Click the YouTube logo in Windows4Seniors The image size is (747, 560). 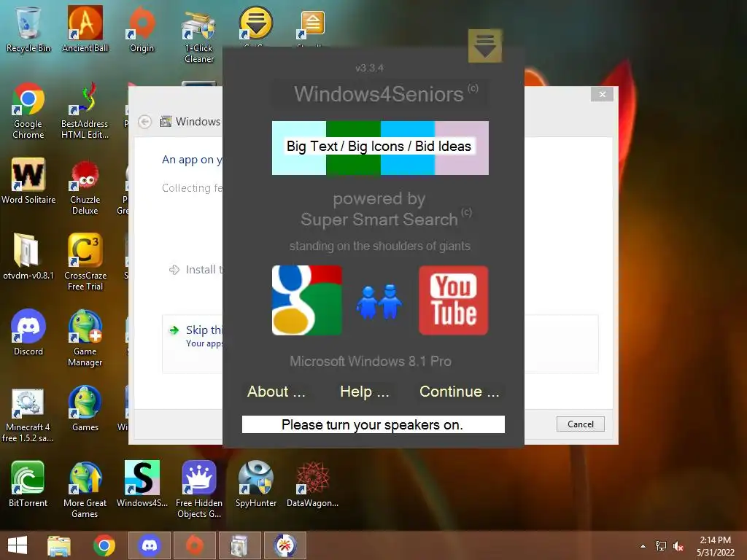point(454,300)
